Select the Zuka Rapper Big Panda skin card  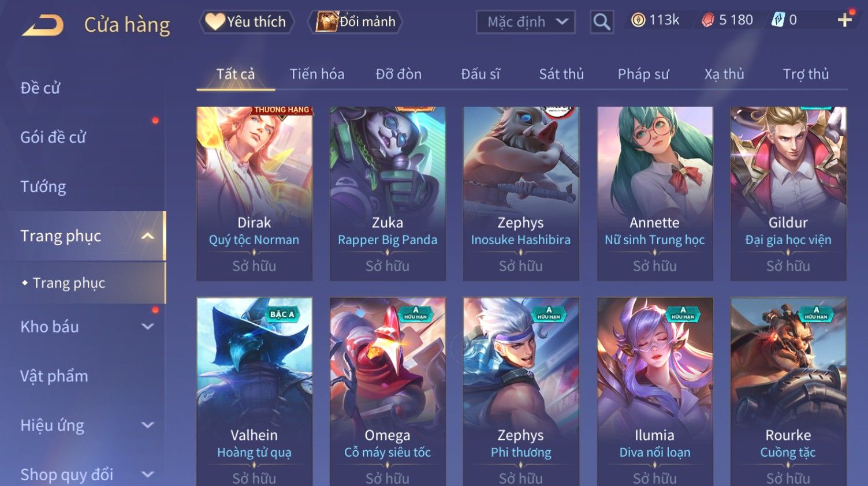pyautogui.click(x=388, y=193)
